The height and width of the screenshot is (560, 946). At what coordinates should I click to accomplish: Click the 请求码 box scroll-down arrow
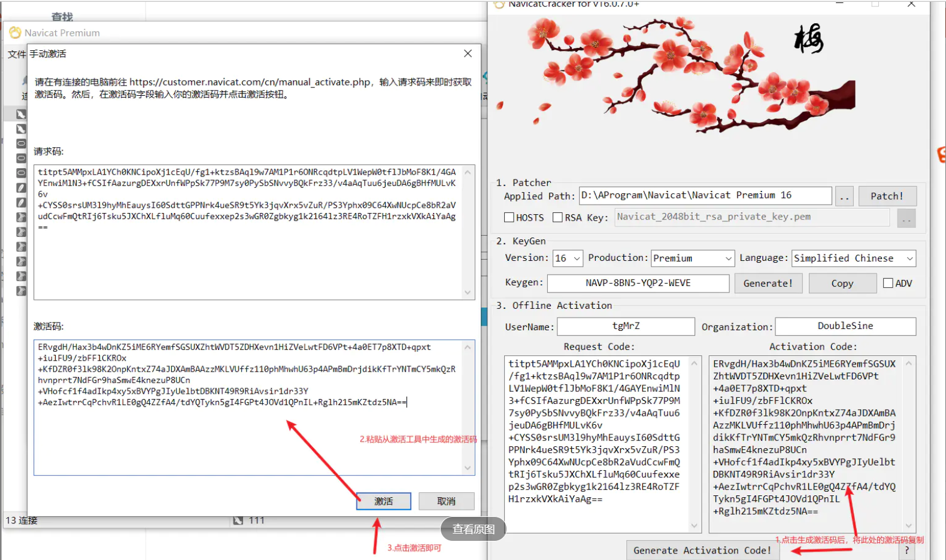point(468,293)
